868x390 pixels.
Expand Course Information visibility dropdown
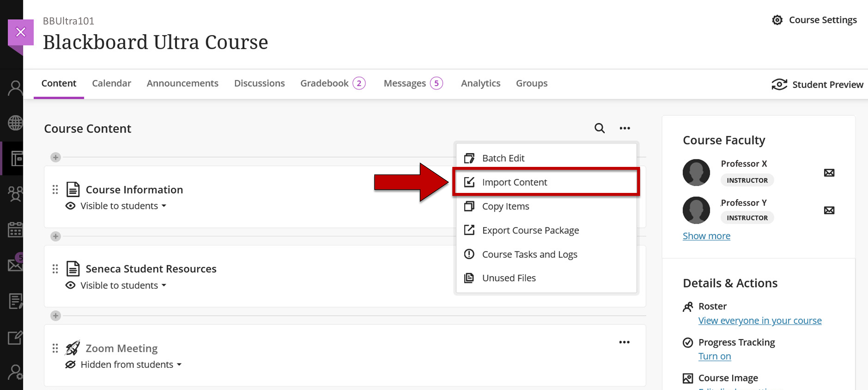point(123,206)
